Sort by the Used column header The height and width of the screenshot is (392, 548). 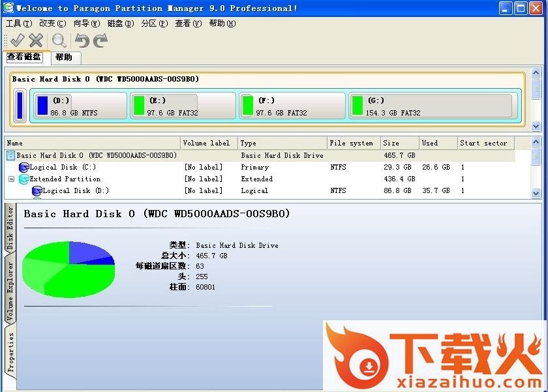click(x=438, y=143)
